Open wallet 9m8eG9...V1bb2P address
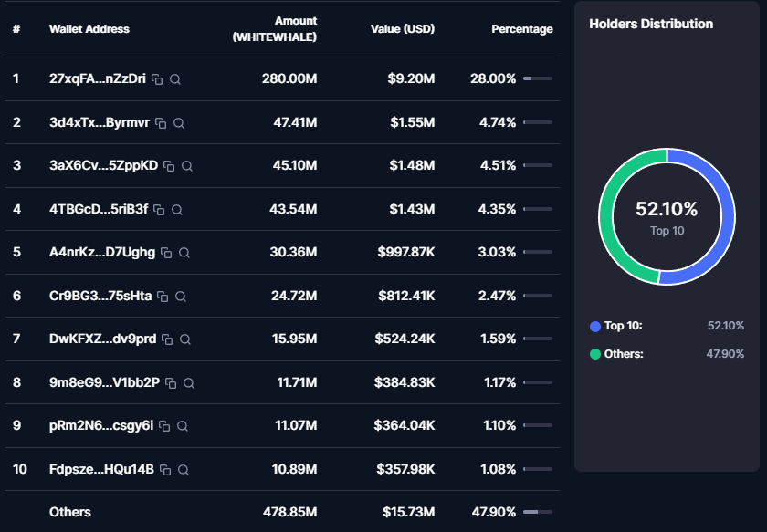The width and height of the screenshot is (767, 532). [104, 381]
